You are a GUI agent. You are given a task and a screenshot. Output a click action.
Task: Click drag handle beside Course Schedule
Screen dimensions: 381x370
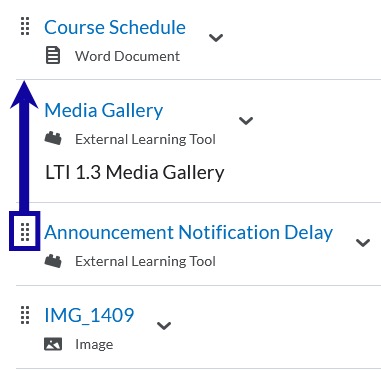(25, 26)
